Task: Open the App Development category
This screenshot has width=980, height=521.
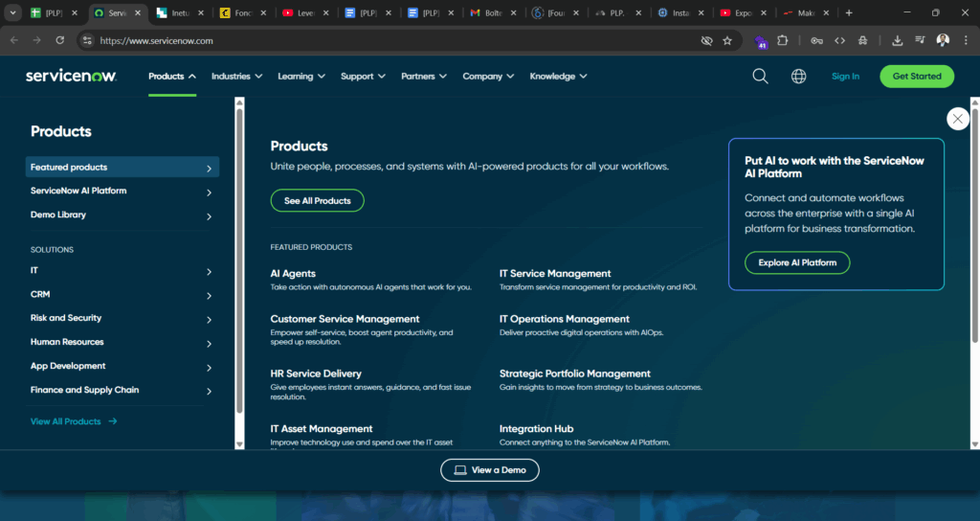Action: click(122, 366)
